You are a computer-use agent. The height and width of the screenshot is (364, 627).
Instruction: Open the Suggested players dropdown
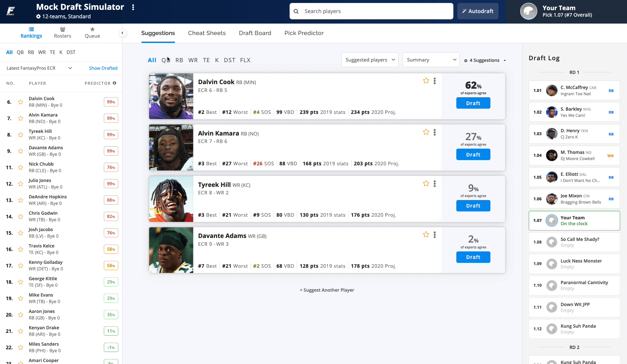point(370,60)
